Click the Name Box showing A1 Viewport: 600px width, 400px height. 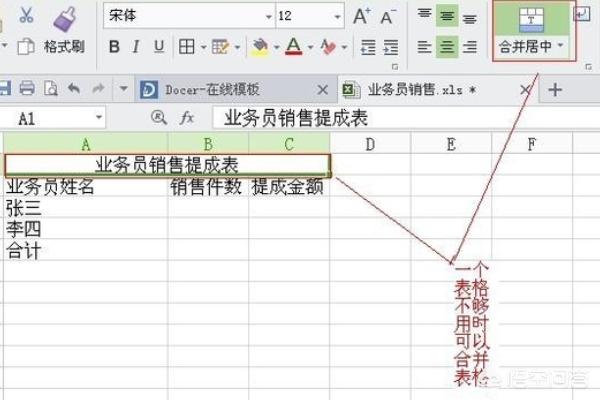tap(60, 118)
